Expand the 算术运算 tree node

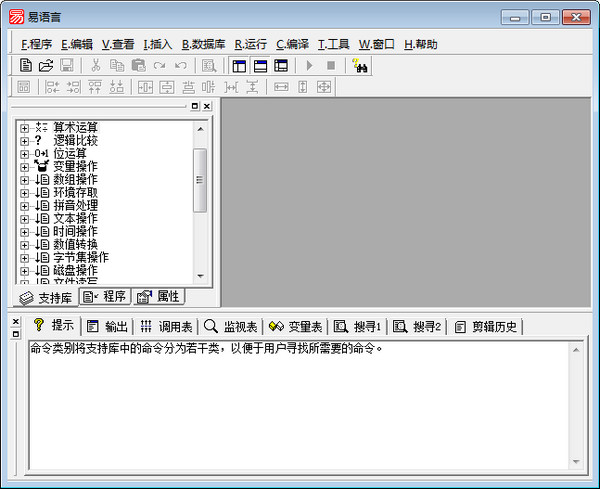24,127
